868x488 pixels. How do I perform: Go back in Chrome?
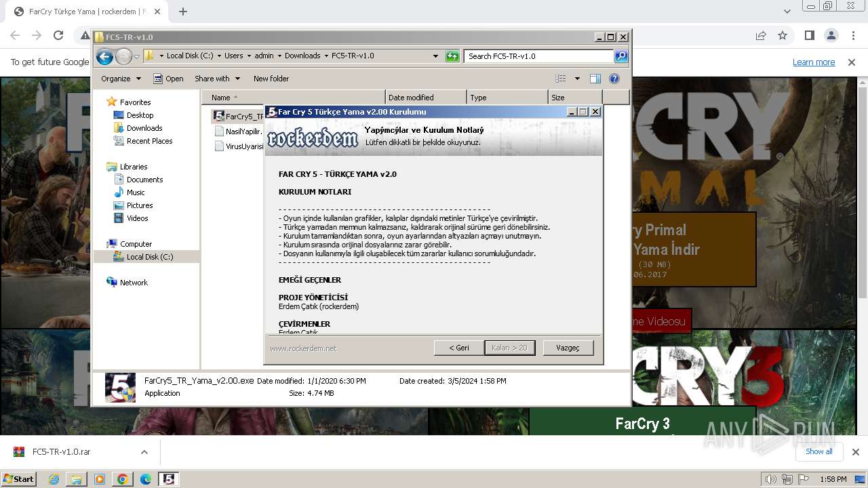(15, 35)
